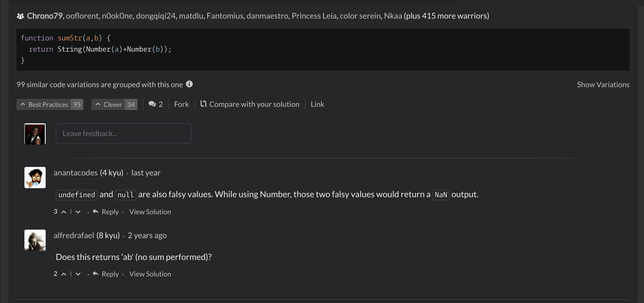This screenshot has height=303, width=644.
Task: Click the compare arrows icon
Action: (x=203, y=104)
